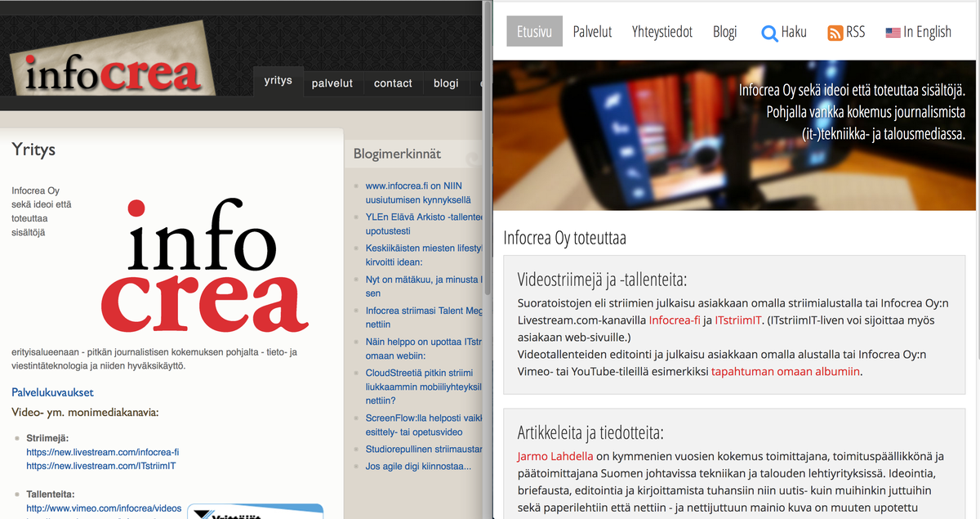Viewport: 980px width, 519px height.
Task: Open the new.livestream.com/ITstriimIT link
Action: pos(101,466)
